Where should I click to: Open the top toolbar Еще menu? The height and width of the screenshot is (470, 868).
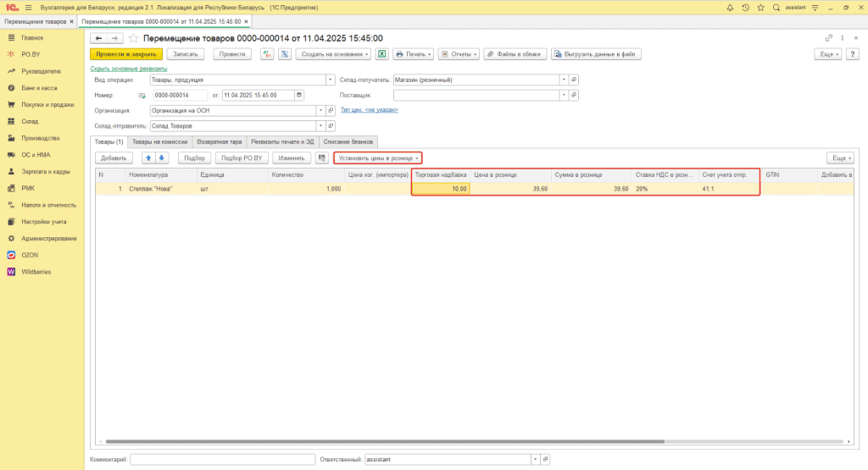(x=829, y=54)
